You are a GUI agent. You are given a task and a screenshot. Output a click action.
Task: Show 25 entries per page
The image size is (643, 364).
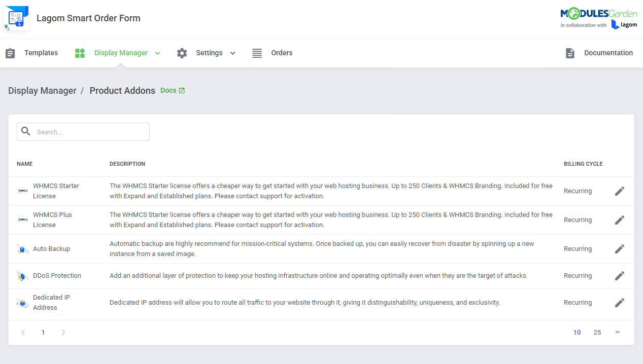pyautogui.click(x=597, y=333)
